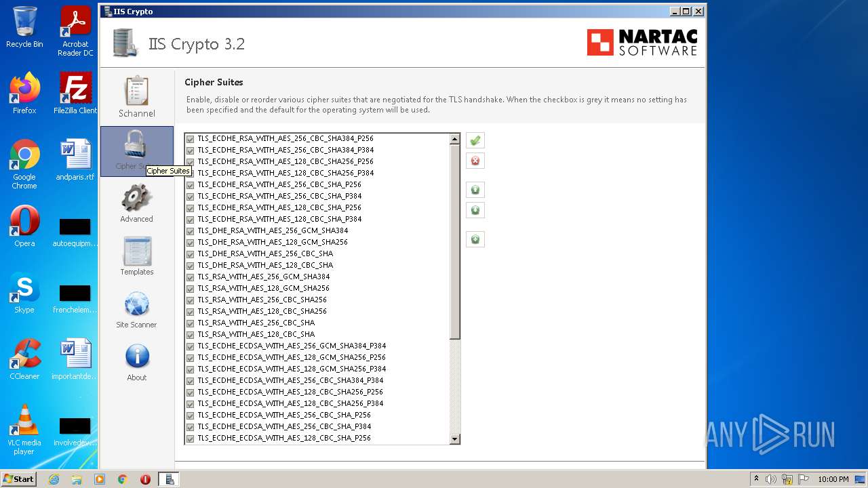Click the Start button
The width and height of the screenshot is (868, 488).
(x=19, y=479)
